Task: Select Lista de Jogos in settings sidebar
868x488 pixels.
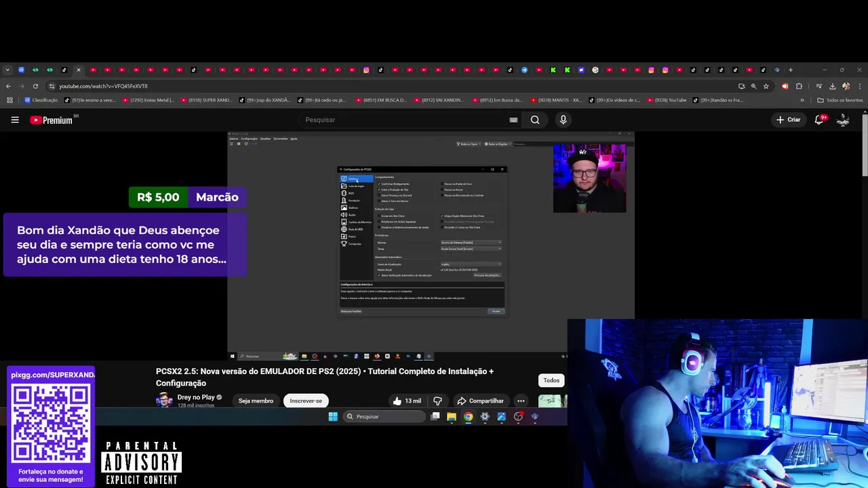Action: point(356,186)
